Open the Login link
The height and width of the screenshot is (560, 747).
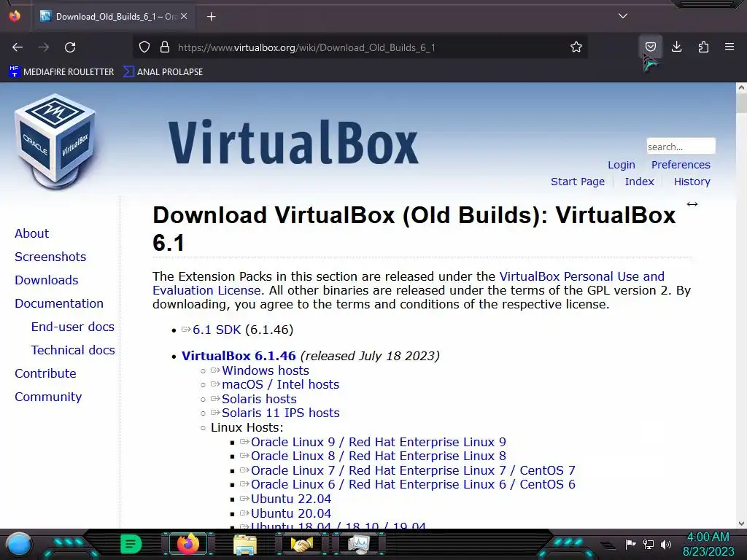622,165
